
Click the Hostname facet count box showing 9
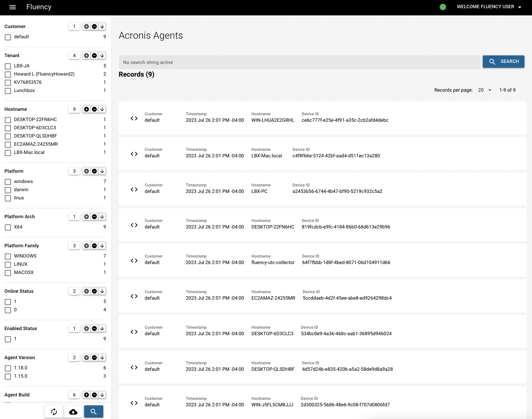(74, 109)
